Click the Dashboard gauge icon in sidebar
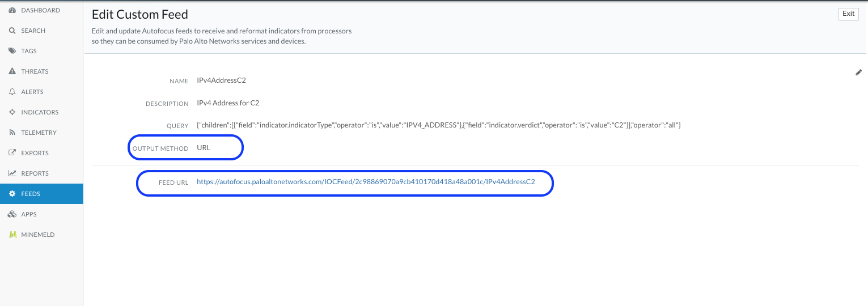This screenshot has width=868, height=306. pyautogui.click(x=12, y=10)
